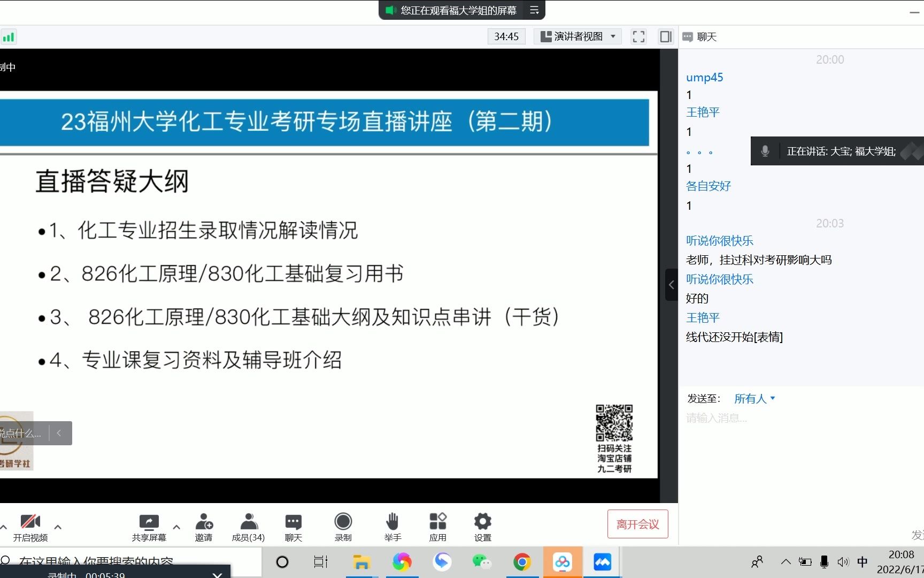The width and height of the screenshot is (924, 578).
Task: Click the battery icon in tray
Action: pos(805,562)
